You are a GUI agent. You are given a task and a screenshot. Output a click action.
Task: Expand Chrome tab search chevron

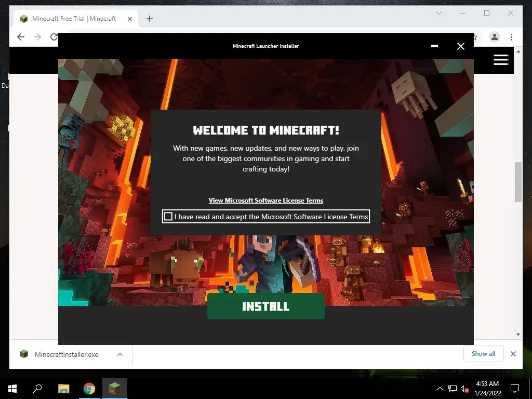[x=438, y=13]
